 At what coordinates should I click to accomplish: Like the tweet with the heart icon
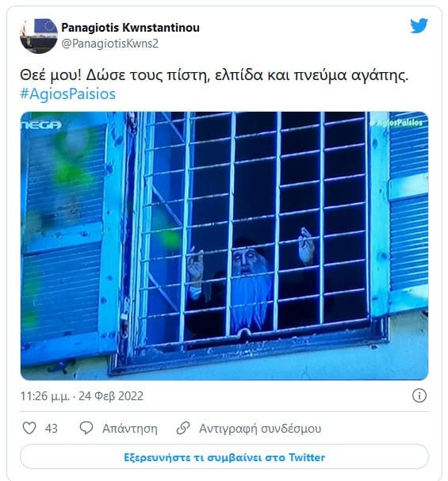coord(29,428)
